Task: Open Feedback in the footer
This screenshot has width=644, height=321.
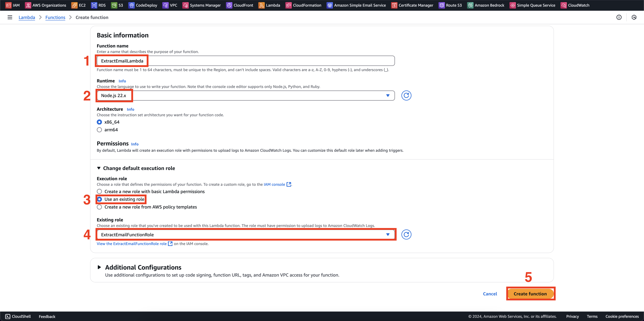Action: (x=47, y=317)
